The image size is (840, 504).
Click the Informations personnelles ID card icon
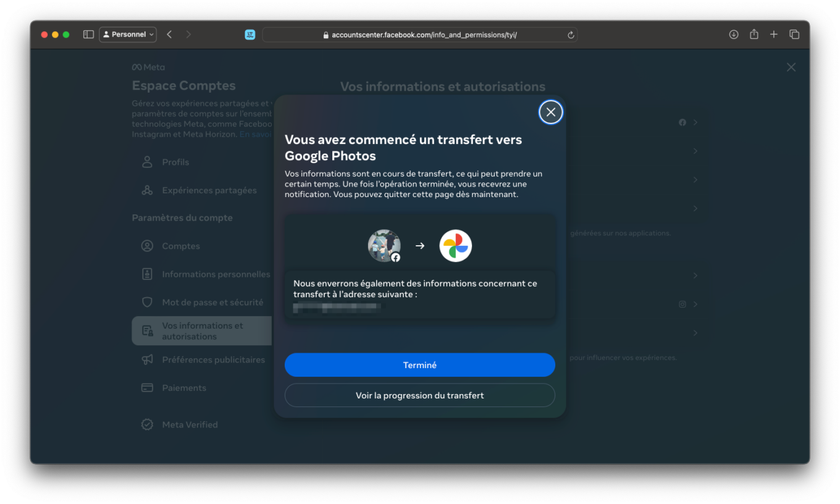147,274
